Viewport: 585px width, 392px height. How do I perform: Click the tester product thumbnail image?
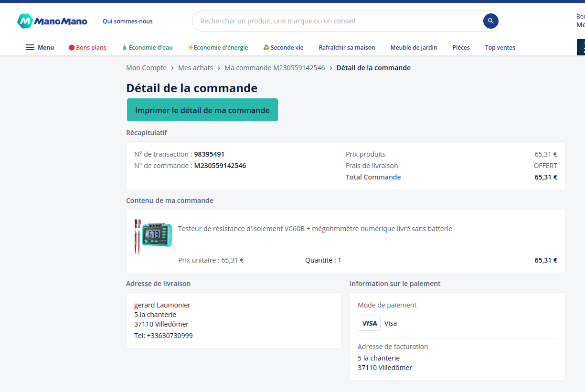click(x=153, y=236)
